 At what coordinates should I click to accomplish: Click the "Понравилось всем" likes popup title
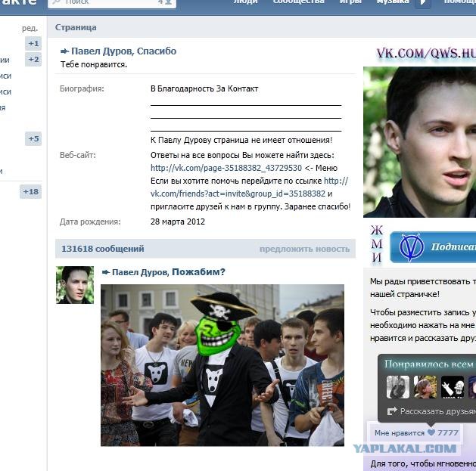pyautogui.click(x=430, y=364)
